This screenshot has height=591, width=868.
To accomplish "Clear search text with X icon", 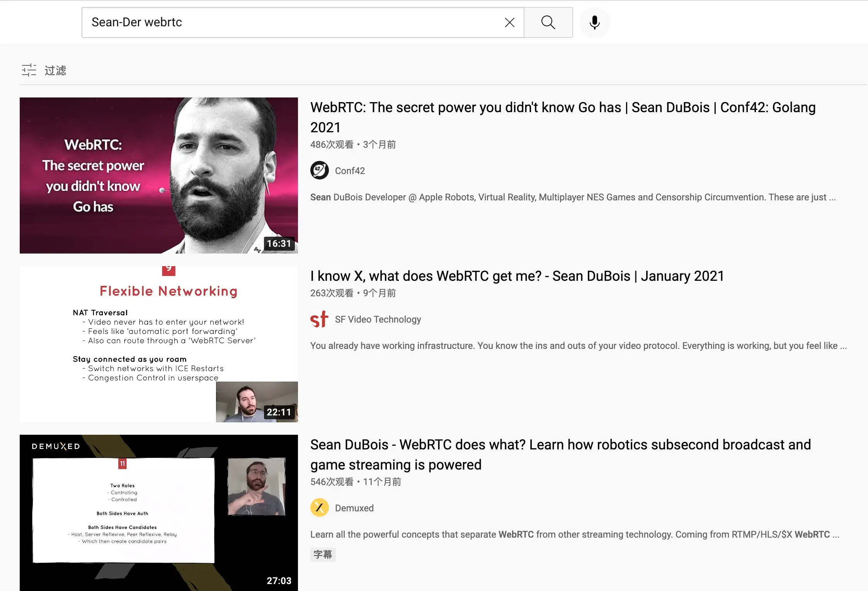I will pyautogui.click(x=510, y=22).
